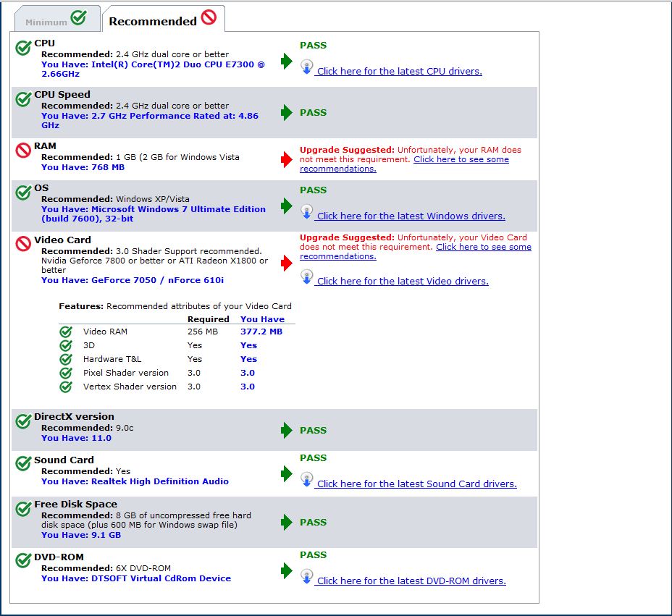Screen dimensions: 672x616
Task: Click the red fail icon beside Video Card
Action: pos(23,244)
